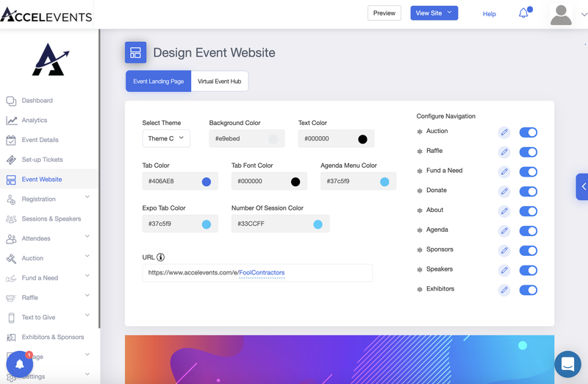The height and width of the screenshot is (384, 588).
Task: Edit the Auction navigation item pencil
Action: click(504, 132)
